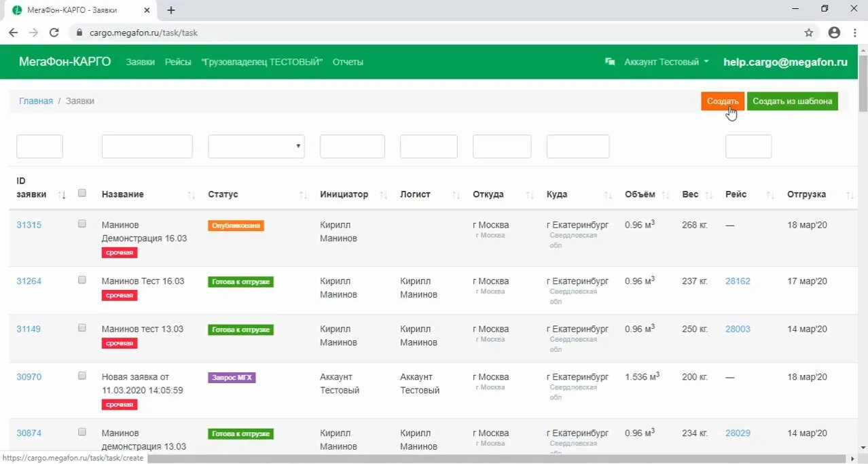The height and width of the screenshot is (464, 868).
Task: Click the Запрос МГХ status badge
Action: (x=232, y=378)
